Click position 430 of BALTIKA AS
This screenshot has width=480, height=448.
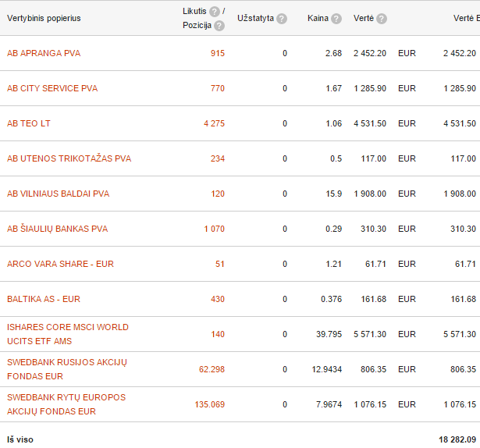pos(218,299)
